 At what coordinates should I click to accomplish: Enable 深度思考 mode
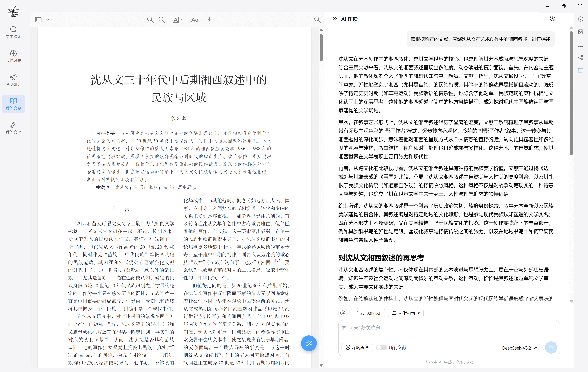tap(357, 347)
